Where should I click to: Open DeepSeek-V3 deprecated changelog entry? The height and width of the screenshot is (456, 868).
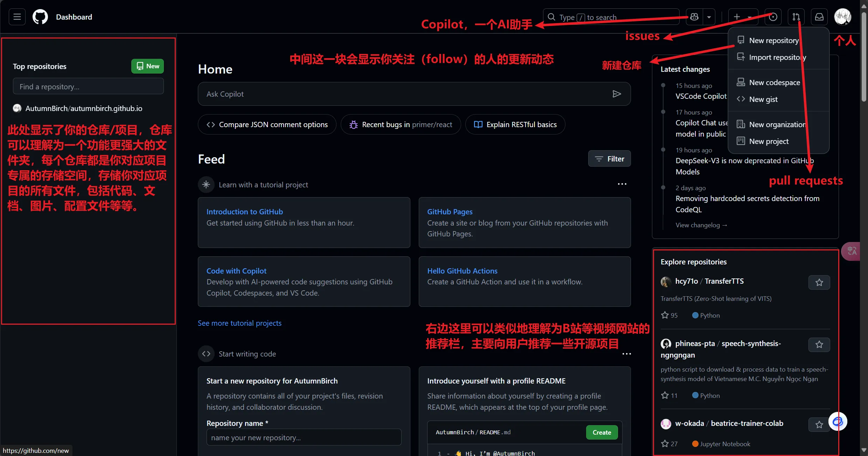point(745,166)
